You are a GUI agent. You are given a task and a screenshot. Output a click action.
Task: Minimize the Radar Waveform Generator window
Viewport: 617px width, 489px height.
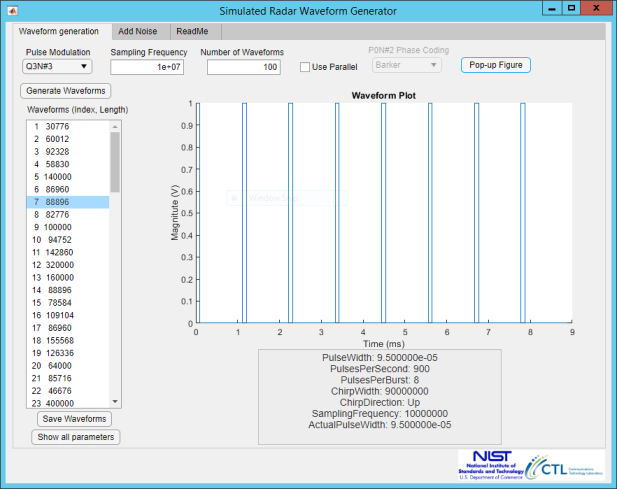(552, 8)
